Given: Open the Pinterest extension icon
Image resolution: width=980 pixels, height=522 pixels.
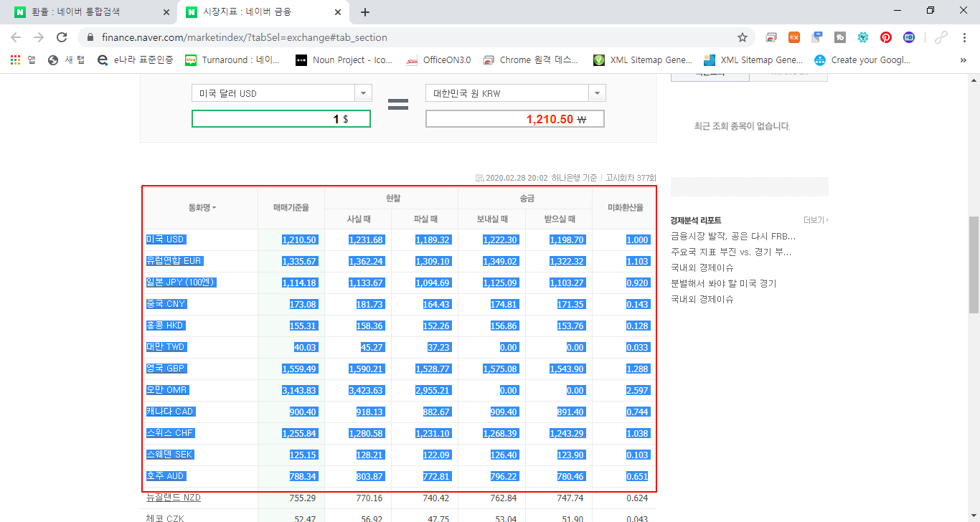Looking at the screenshot, I should (886, 37).
